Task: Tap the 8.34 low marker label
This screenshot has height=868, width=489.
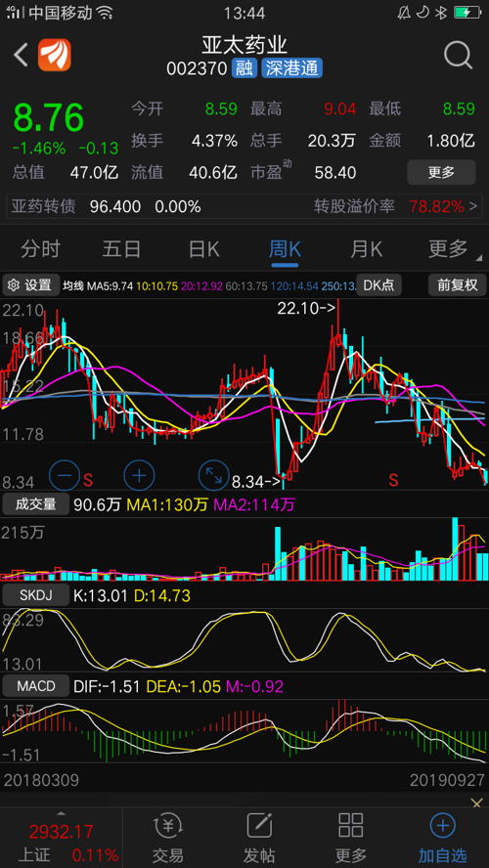Action: 254,481
